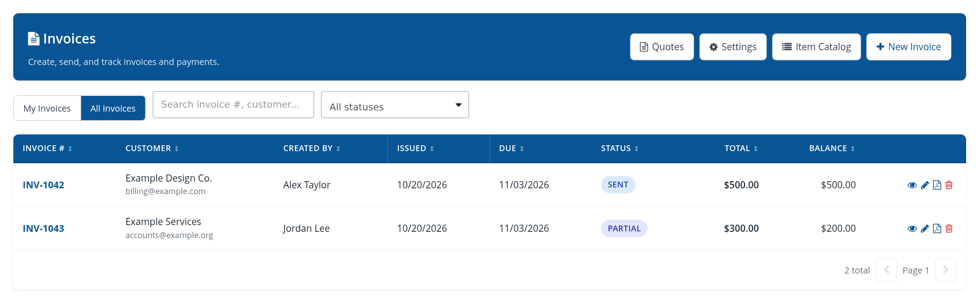The height and width of the screenshot is (304, 980).
Task: Click the $300.00 total cell
Action: pos(741,228)
